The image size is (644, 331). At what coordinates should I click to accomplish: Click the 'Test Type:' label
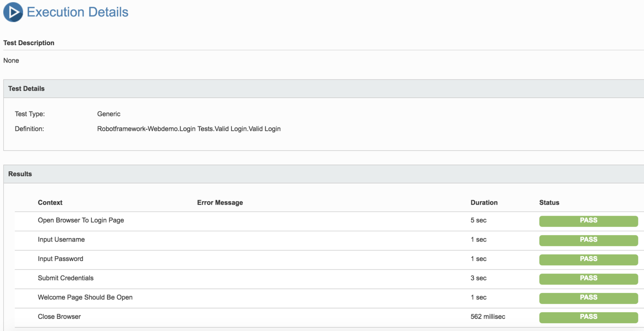[x=30, y=114]
